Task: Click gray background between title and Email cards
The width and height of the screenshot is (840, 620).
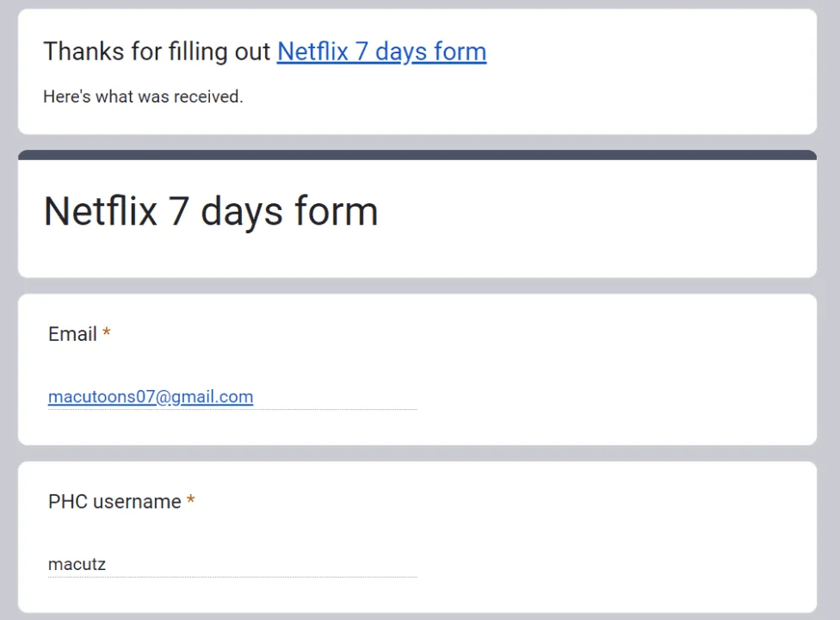Action: pyautogui.click(x=417, y=286)
